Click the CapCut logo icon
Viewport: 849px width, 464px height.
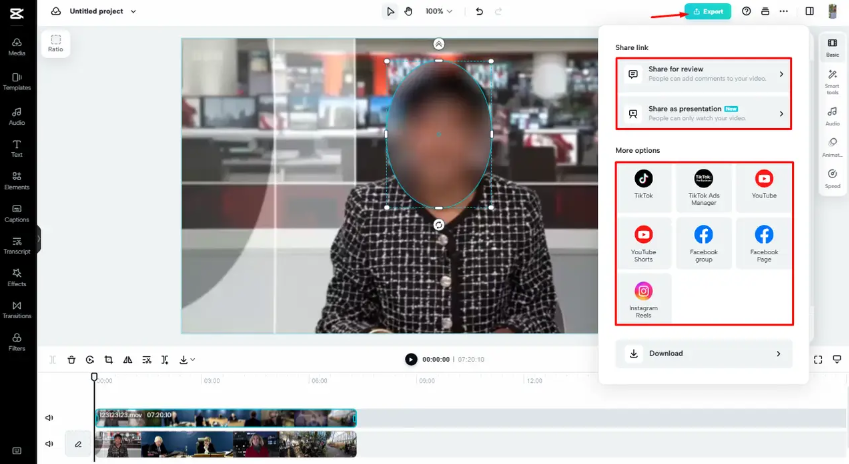click(17, 13)
